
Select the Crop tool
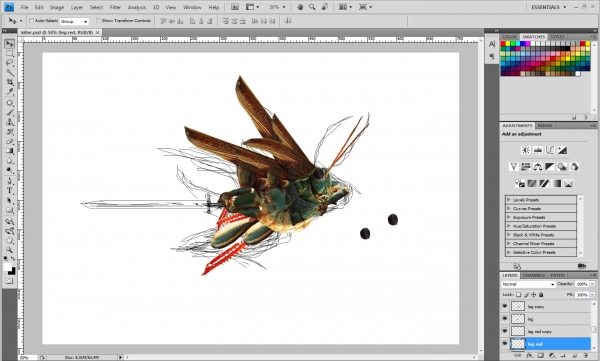[x=10, y=82]
